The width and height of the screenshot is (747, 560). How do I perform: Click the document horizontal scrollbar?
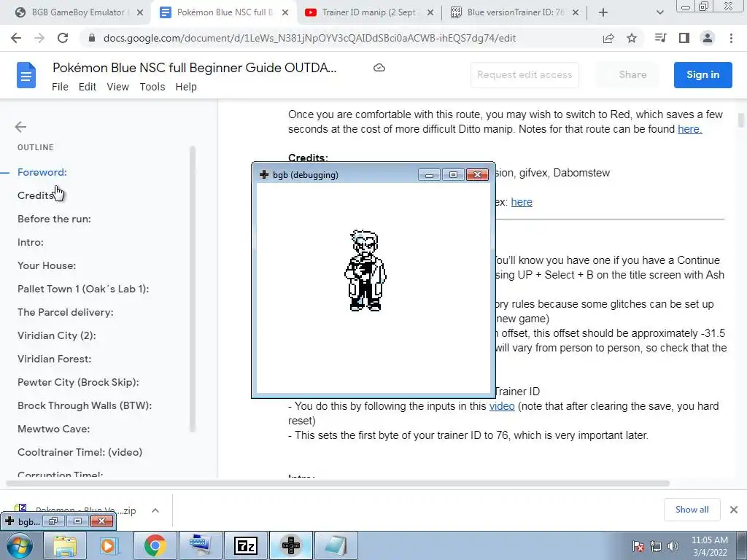coord(337,483)
